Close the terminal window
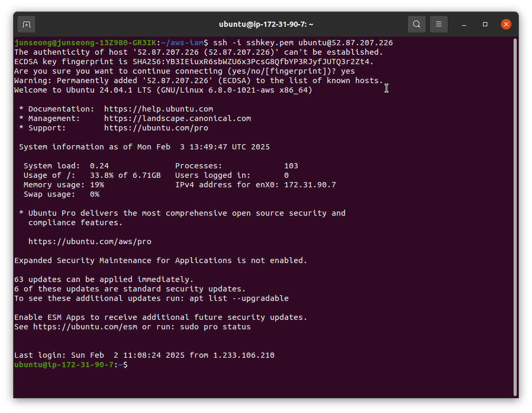532x413 pixels. click(x=506, y=24)
